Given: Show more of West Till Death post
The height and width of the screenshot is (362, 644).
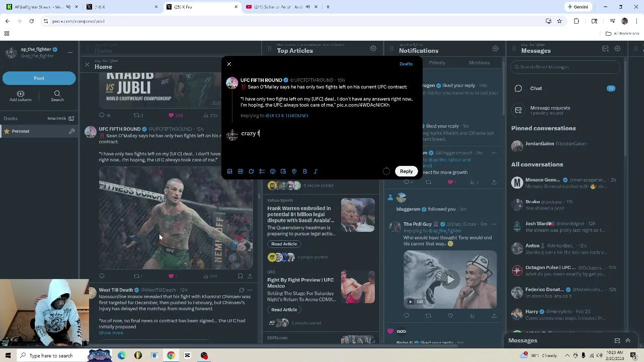Looking at the screenshot, I should pyautogui.click(x=111, y=333).
